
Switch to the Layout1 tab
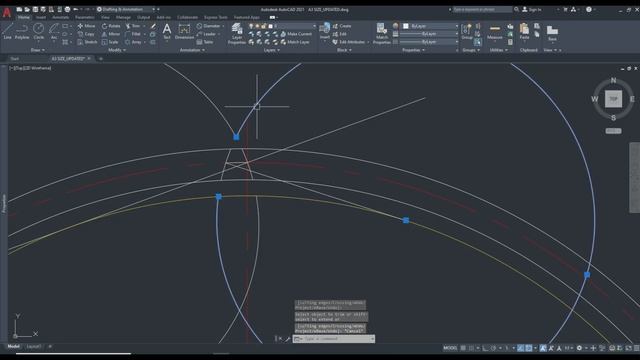[33, 347]
